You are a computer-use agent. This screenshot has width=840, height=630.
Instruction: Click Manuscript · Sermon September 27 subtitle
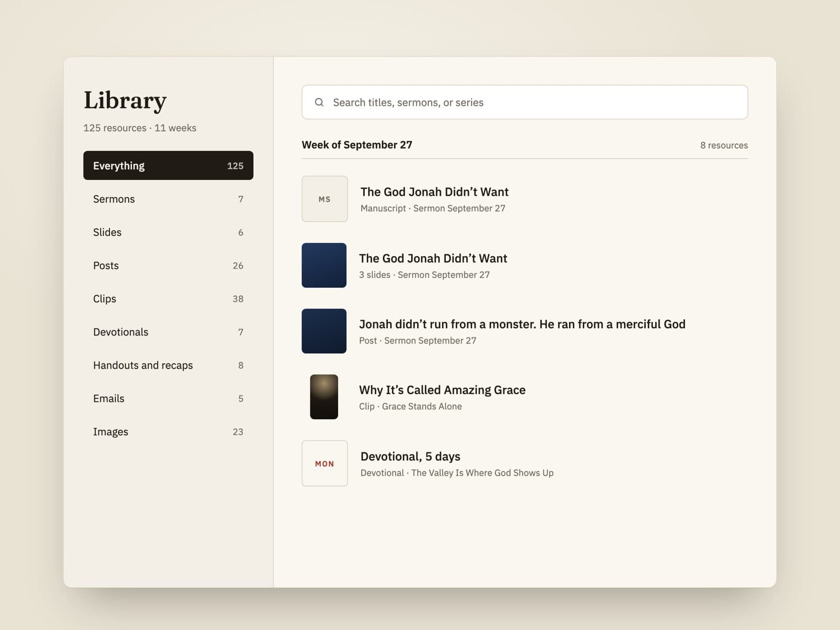click(x=433, y=208)
